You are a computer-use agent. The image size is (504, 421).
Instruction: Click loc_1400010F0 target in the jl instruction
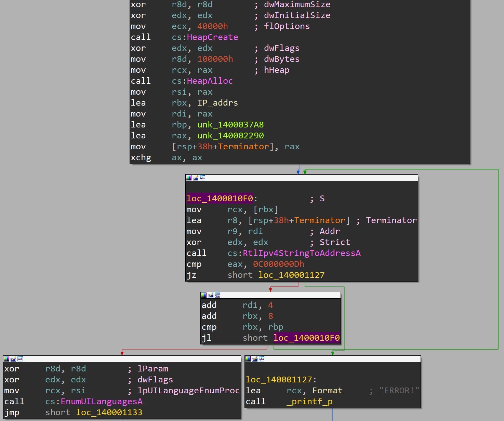(306, 338)
